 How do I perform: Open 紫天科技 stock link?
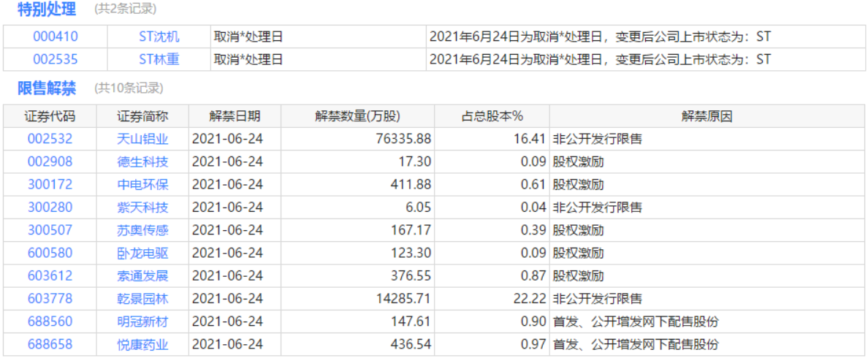pos(142,207)
